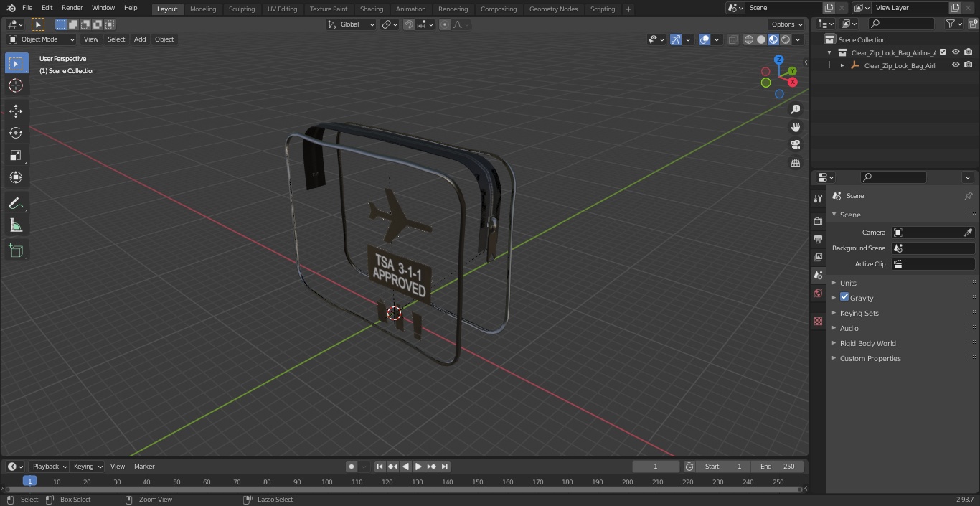Play the animation forward
980x506 pixels.
click(419, 467)
